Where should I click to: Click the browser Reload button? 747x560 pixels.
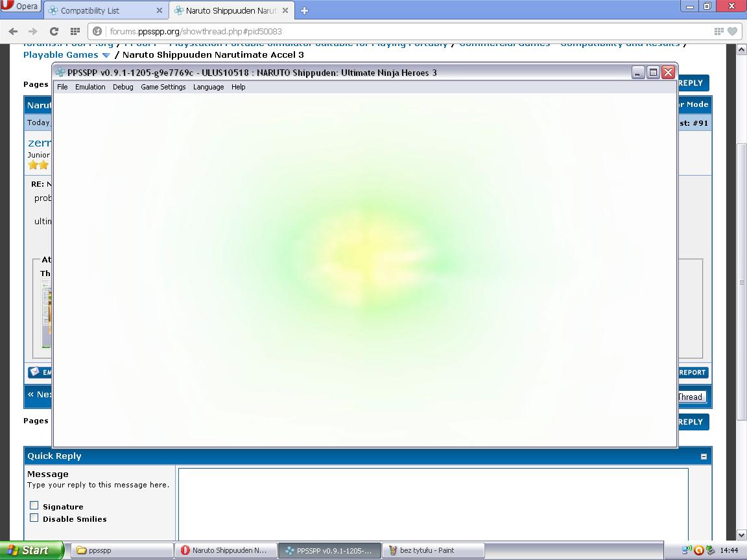click(54, 31)
